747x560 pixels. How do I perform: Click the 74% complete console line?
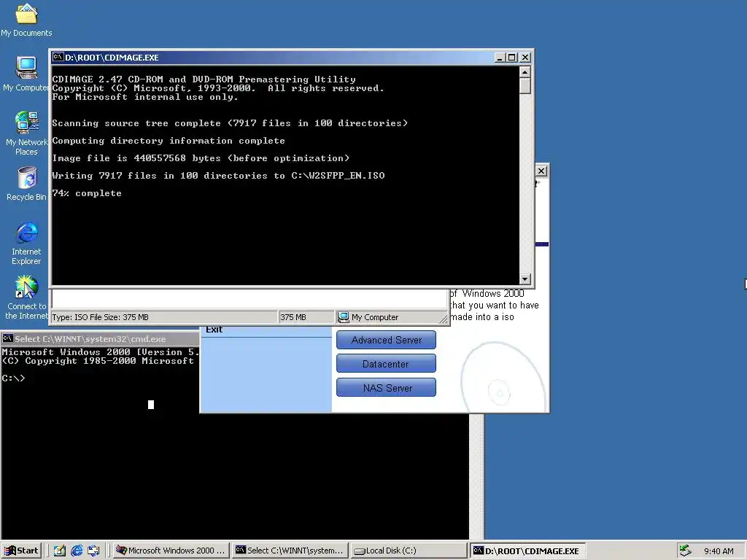click(x=87, y=193)
